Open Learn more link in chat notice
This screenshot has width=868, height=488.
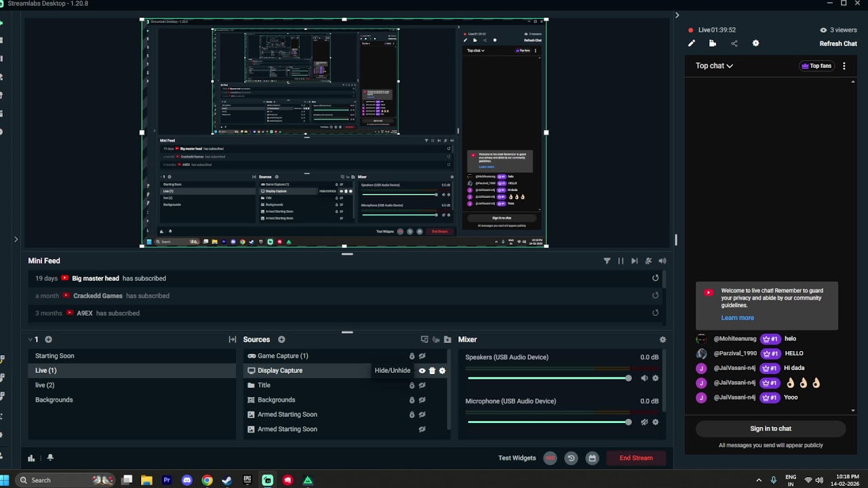tap(737, 318)
